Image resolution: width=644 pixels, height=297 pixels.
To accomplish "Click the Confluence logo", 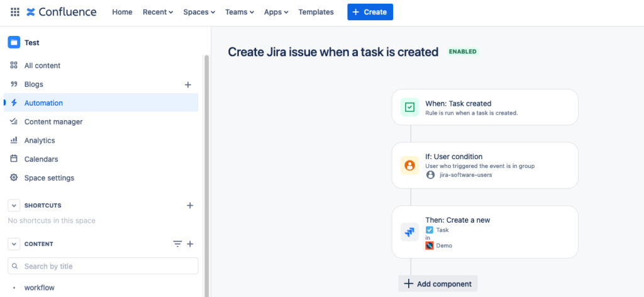I will [61, 12].
